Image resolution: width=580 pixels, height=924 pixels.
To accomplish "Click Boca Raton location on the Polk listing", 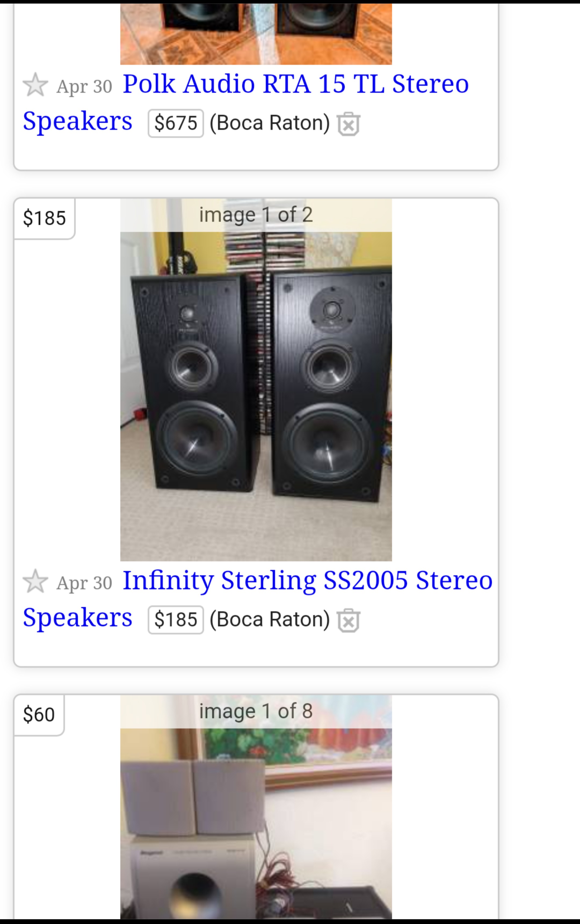I will [270, 123].
